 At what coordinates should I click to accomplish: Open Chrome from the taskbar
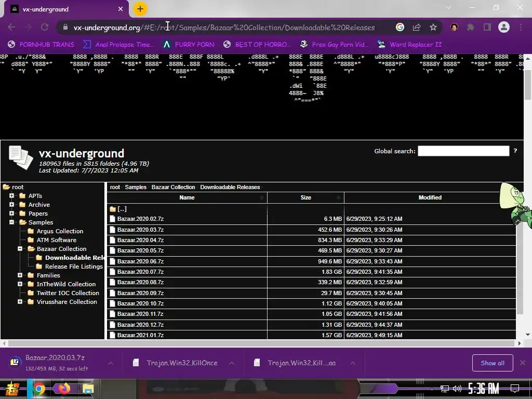tap(39, 389)
